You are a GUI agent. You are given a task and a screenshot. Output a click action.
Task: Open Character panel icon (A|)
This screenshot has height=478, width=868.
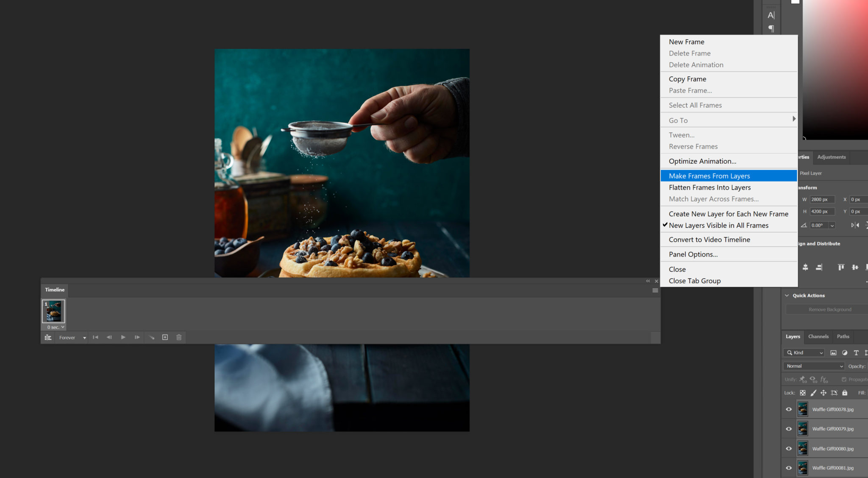point(771,15)
